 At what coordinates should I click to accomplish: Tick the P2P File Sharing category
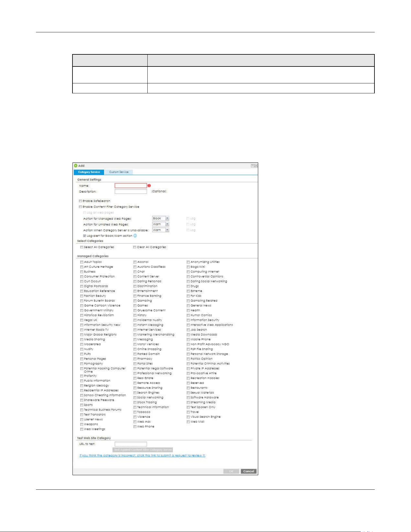188,349
